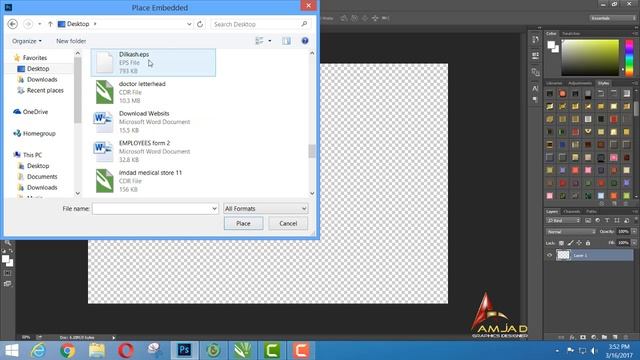Screen dimensions: 640x360
Task: Open History panel icon in dock
Action: tap(535, 40)
